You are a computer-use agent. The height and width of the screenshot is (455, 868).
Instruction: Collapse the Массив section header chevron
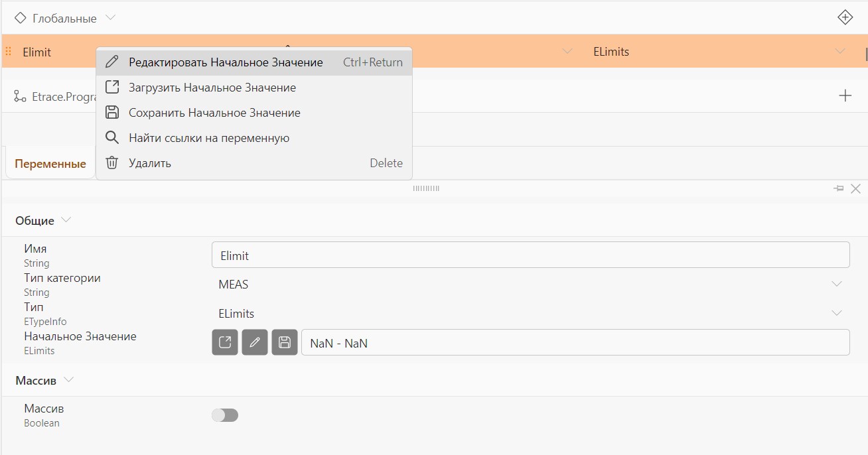[68, 381]
